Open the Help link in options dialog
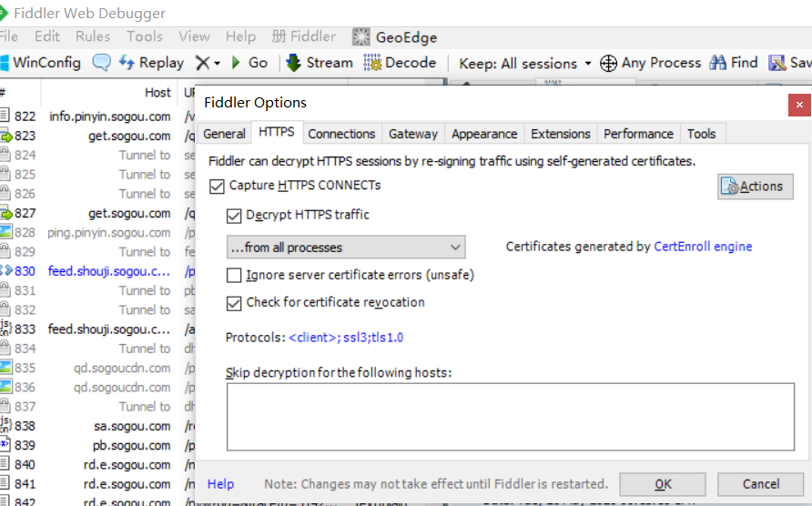The image size is (812, 506). coord(220,484)
